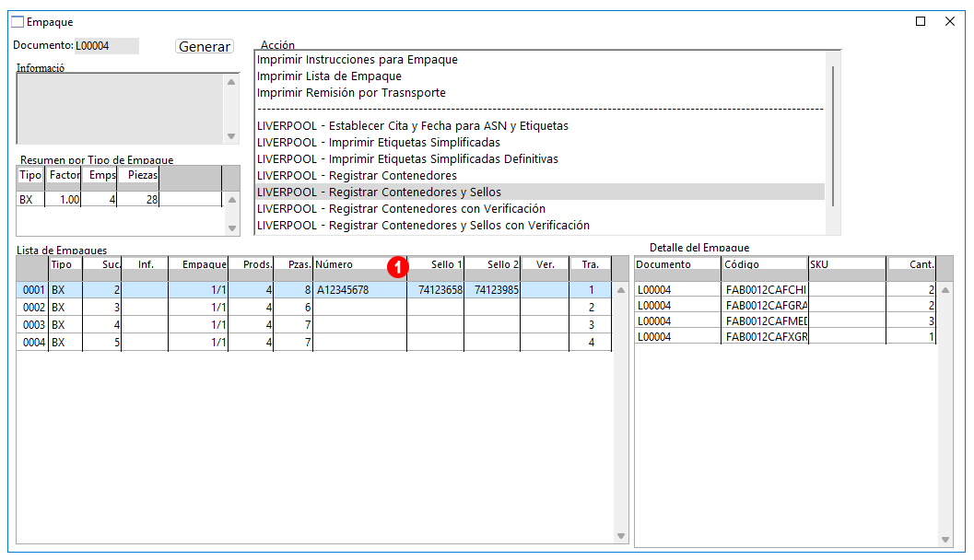974x560 pixels.
Task: Select package row 0004
Action: tap(313, 342)
